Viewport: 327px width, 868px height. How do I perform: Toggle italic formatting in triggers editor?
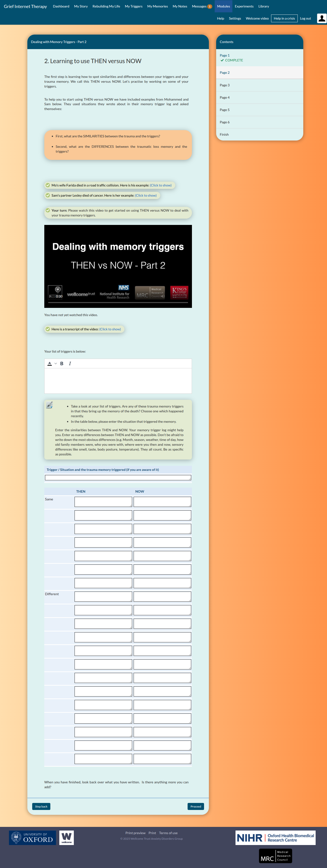70,364
